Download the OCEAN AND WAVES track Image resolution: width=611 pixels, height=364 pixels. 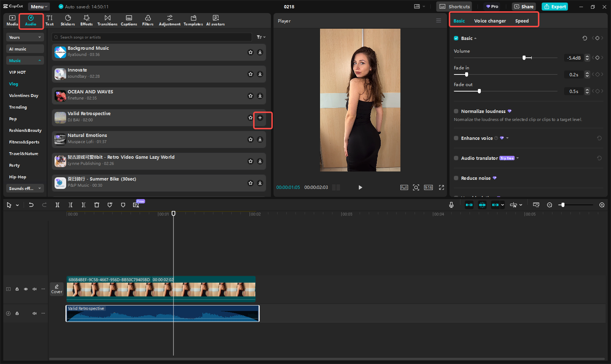[260, 96]
